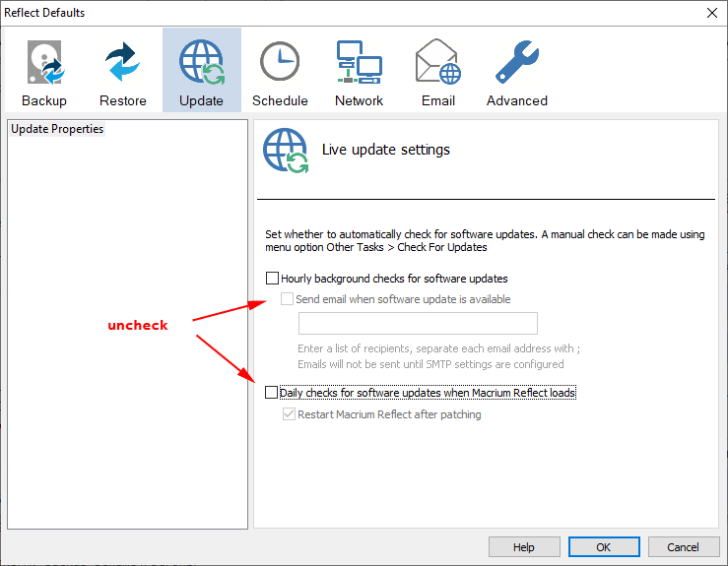Enable Daily checks when Macrium Reflect loads
The width and height of the screenshot is (728, 566).
tap(271, 393)
